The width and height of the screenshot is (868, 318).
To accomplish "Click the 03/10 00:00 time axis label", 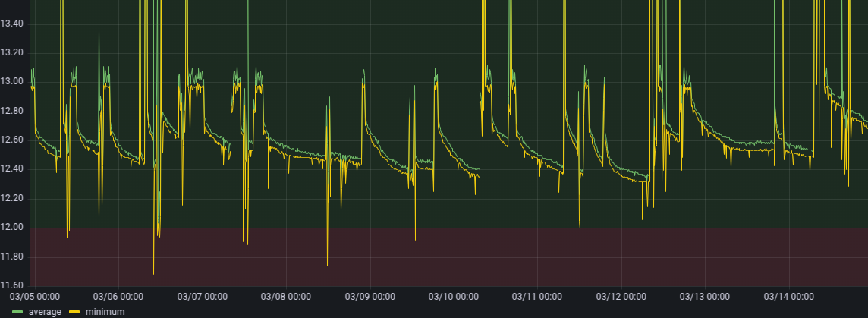I will pyautogui.click(x=453, y=296).
